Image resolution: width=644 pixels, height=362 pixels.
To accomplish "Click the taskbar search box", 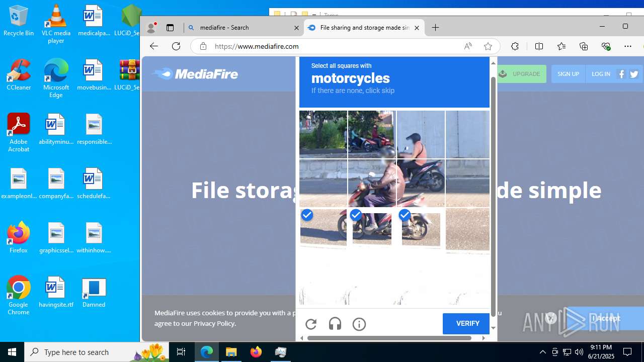I will 97,352.
